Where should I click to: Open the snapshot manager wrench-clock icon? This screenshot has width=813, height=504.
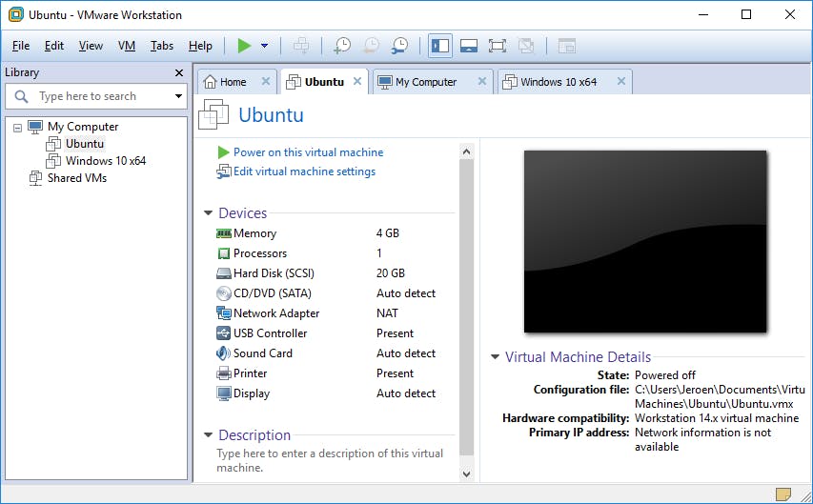400,46
